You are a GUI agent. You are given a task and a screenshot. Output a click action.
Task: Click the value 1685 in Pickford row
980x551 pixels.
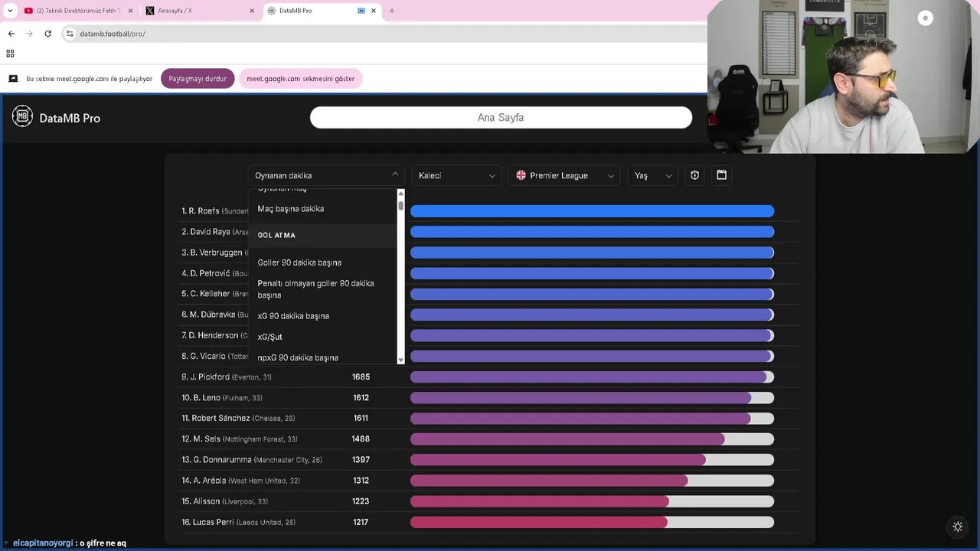[x=361, y=377]
